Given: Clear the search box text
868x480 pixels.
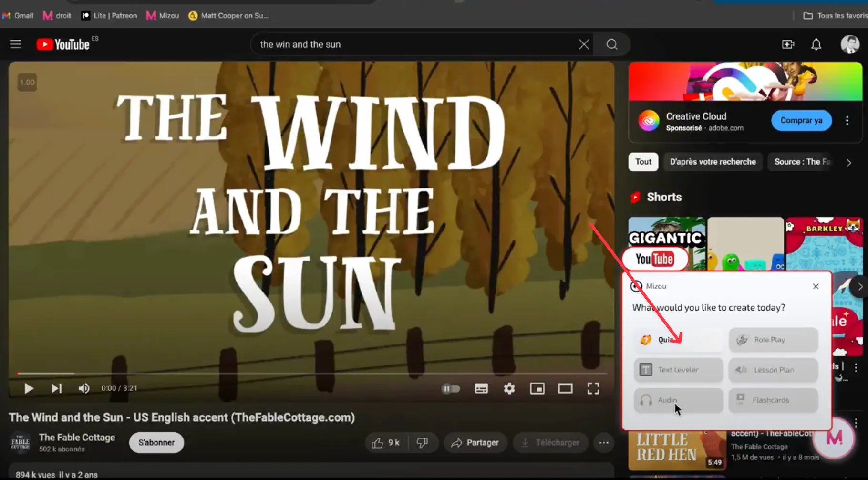Looking at the screenshot, I should coord(584,44).
